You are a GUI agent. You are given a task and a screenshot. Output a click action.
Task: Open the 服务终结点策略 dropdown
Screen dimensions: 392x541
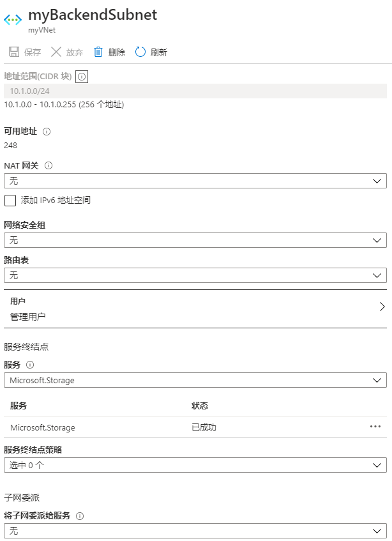click(x=195, y=464)
